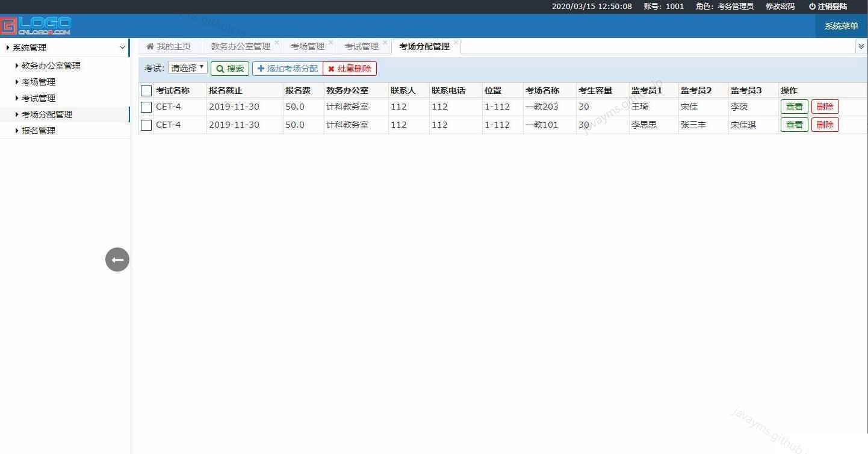Click the double-chevron icon at the tab bar's right edge

[x=861, y=45]
